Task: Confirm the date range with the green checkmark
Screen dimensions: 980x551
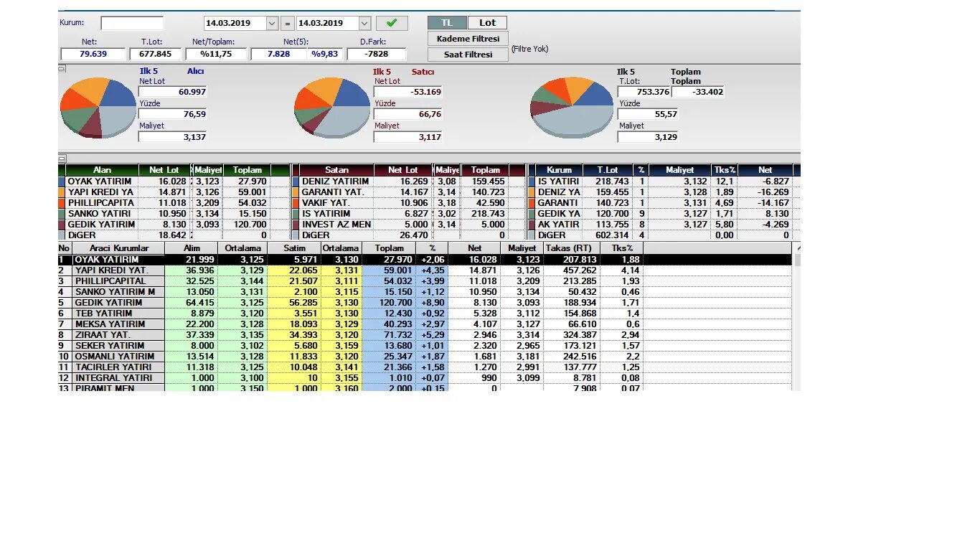Action: point(392,23)
